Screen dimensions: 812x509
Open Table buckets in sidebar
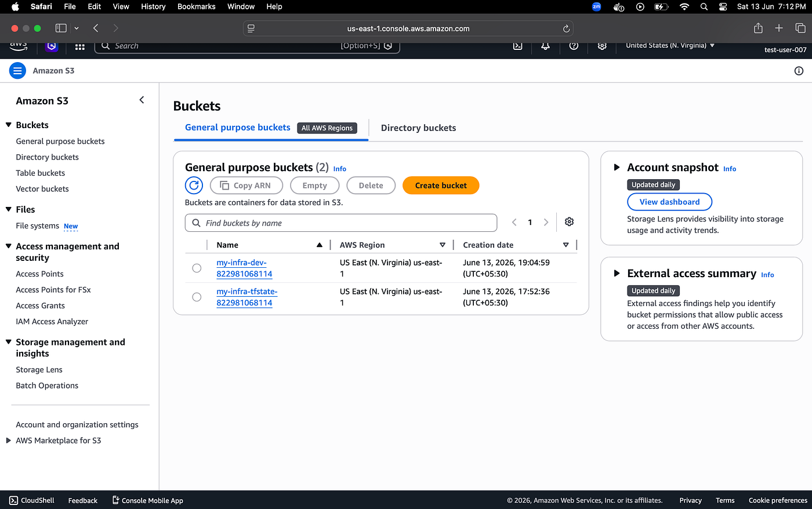point(41,173)
